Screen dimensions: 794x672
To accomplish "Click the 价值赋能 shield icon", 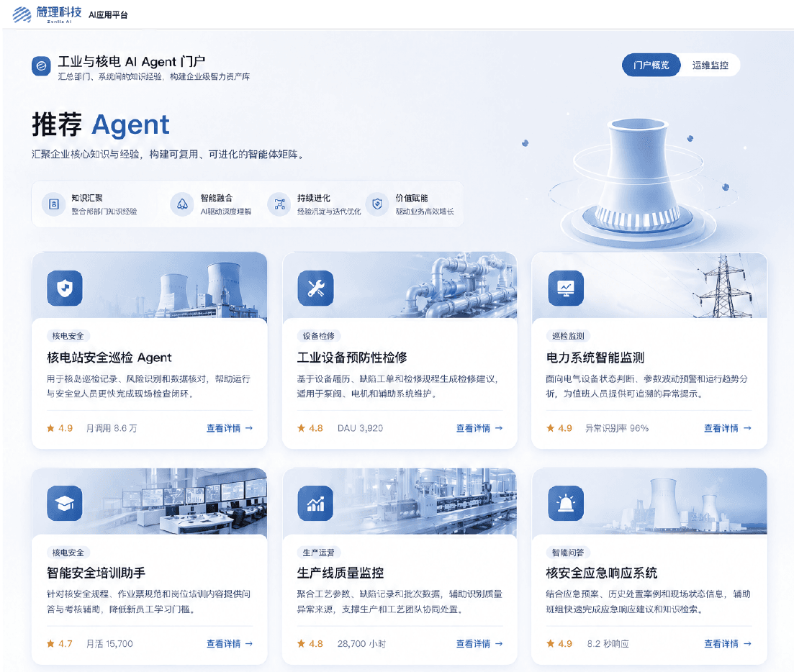I will point(377,204).
